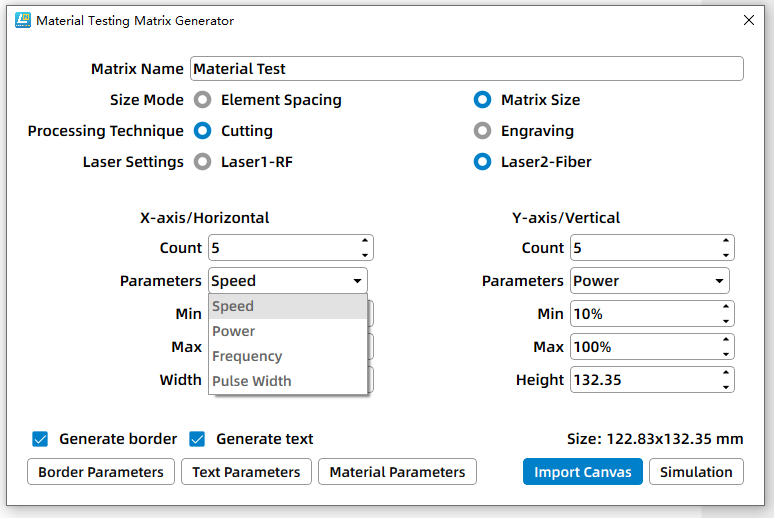Open Border Parameters settings
774x518 pixels.
click(x=101, y=472)
